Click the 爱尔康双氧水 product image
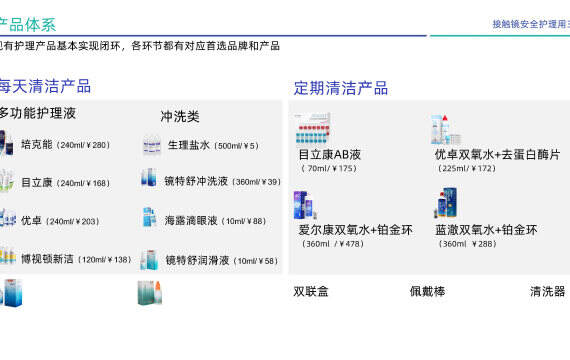Image resolution: width=570 pixels, height=360 pixels. coord(305,205)
